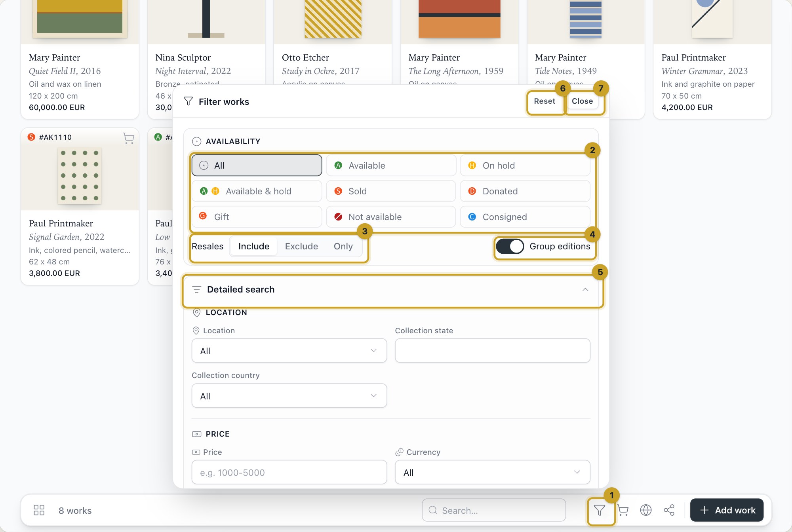Click Nina Sculptor artist name

[183, 58]
